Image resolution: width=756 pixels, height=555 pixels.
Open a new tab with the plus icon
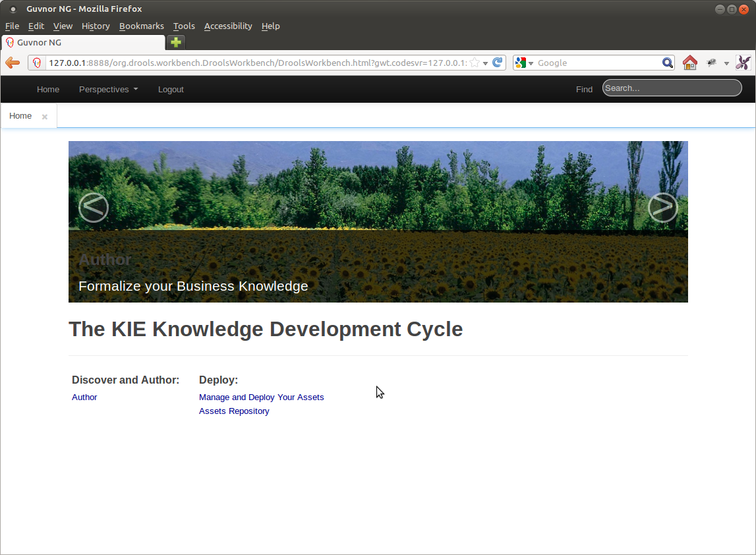pos(176,42)
